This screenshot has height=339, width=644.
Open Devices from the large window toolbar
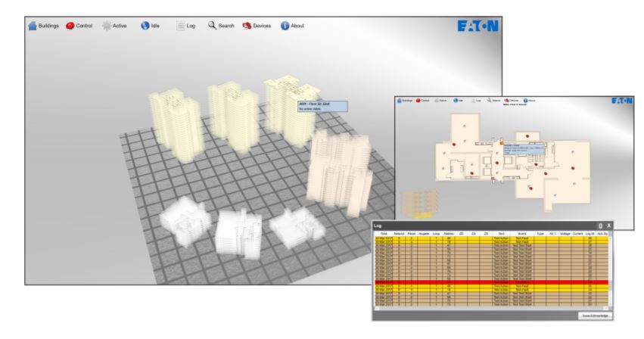(x=247, y=26)
